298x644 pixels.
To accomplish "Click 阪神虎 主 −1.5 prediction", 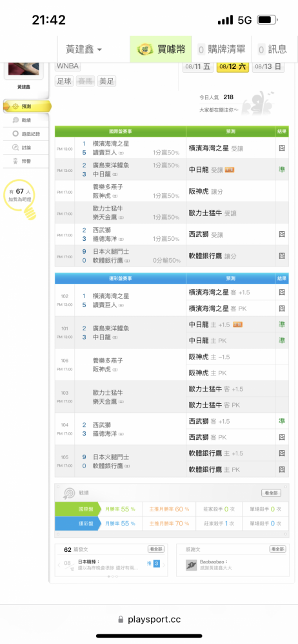I will pos(209,357).
